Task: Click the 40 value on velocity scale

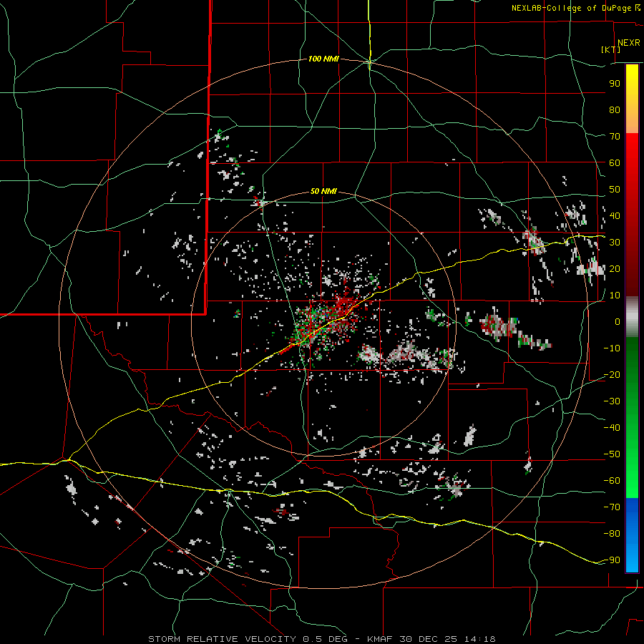Action: pyautogui.click(x=615, y=215)
